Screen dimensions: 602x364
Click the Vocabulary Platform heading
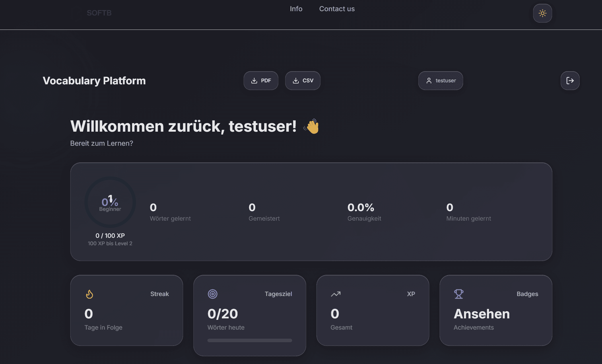(94, 81)
